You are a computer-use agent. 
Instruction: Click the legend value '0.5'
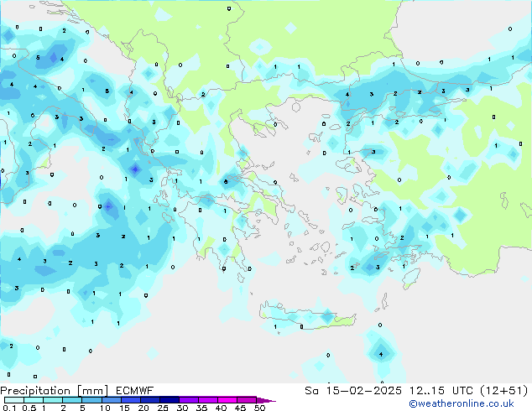point(29,408)
